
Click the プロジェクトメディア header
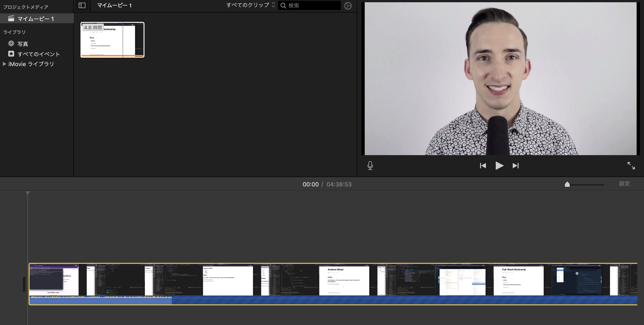pos(26,7)
